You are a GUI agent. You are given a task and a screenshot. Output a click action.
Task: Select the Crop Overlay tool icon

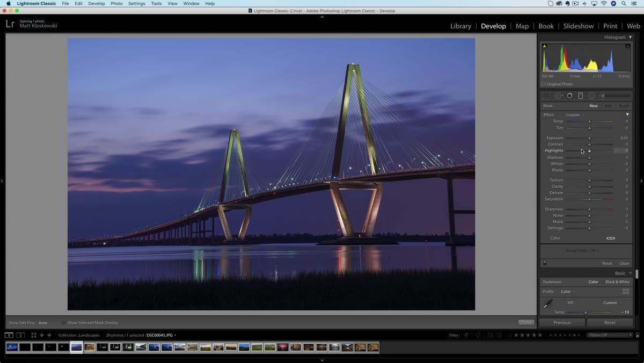coord(546,96)
